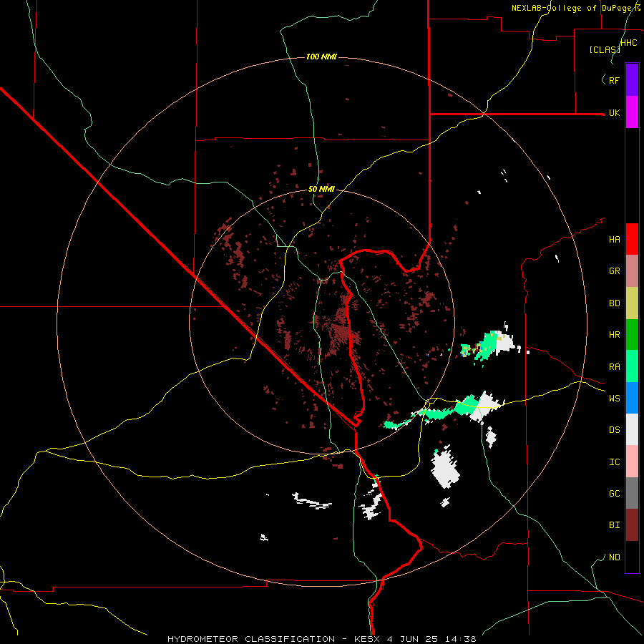Click the "DS" legend label
Image resolution: width=644 pixels, height=644 pixels.
tap(614, 430)
